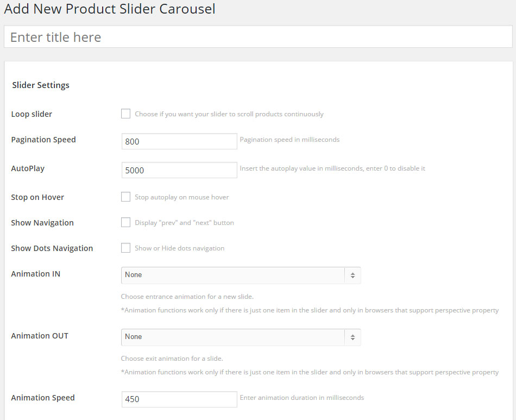
Task: Click the Loop slider label
Action: [32, 114]
